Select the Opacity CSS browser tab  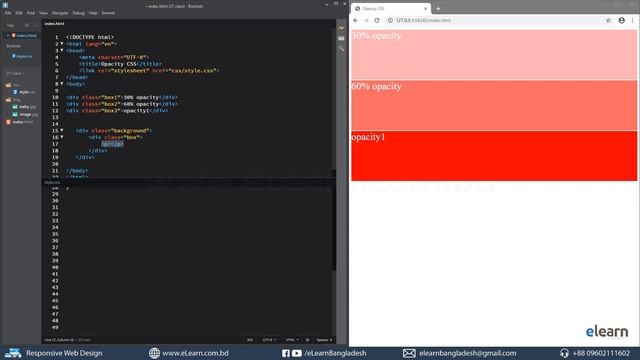pos(391,9)
